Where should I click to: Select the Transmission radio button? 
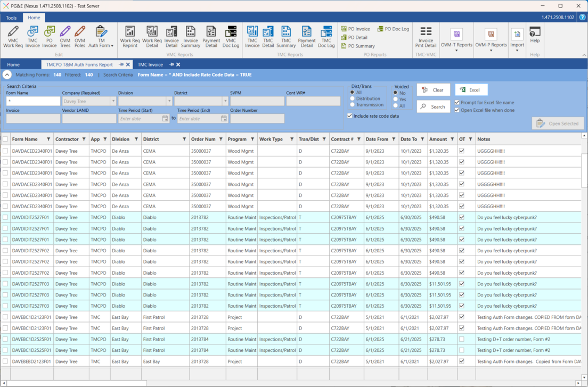tap(353, 105)
